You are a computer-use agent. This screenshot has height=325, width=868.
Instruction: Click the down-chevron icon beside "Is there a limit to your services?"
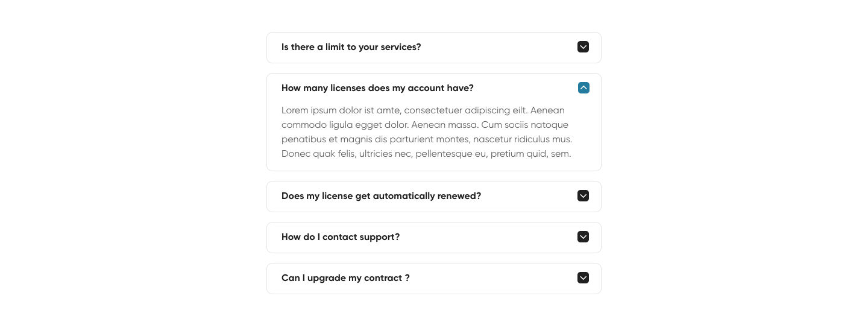tap(583, 47)
